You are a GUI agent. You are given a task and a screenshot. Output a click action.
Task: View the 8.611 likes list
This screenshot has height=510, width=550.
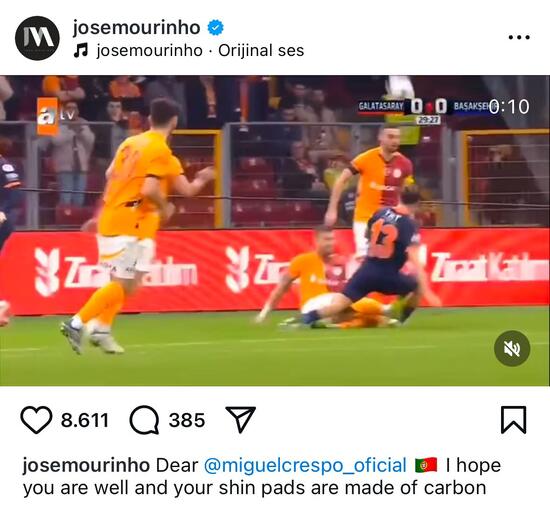(85, 420)
